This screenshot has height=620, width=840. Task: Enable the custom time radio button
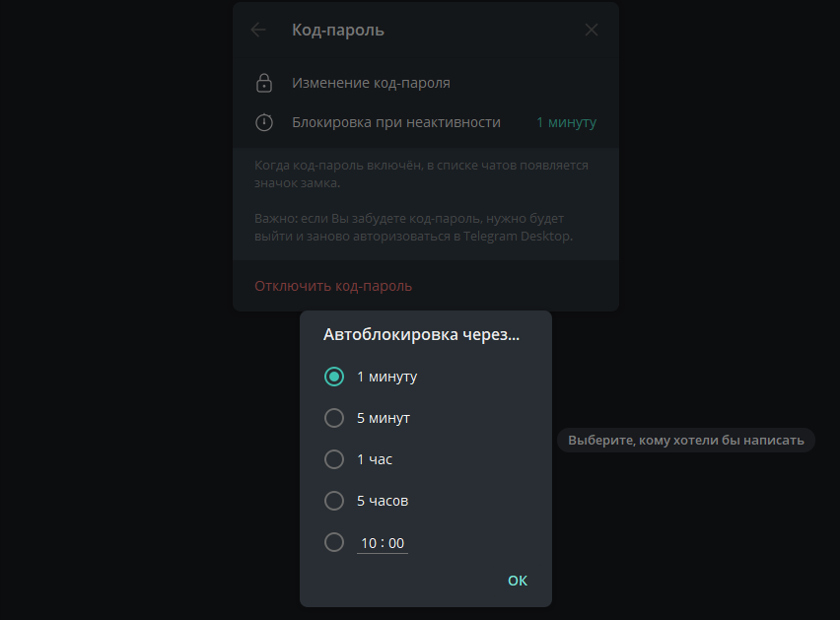[334, 542]
